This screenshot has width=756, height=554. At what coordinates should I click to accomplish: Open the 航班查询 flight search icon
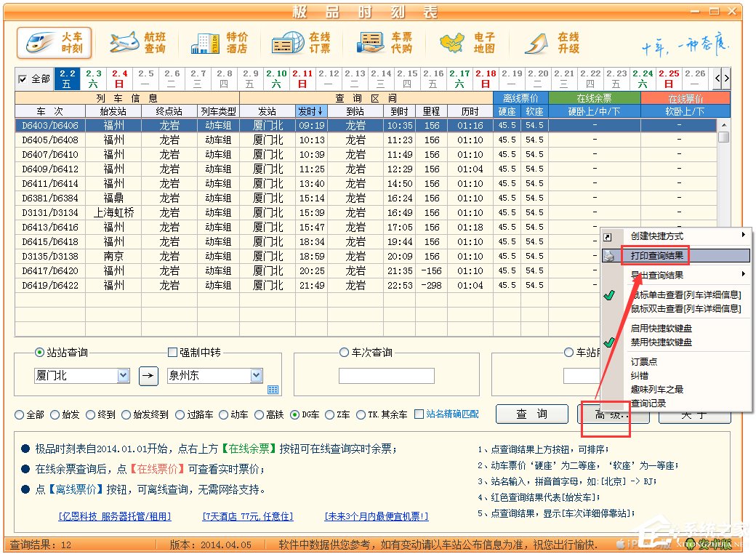pyautogui.click(x=137, y=44)
